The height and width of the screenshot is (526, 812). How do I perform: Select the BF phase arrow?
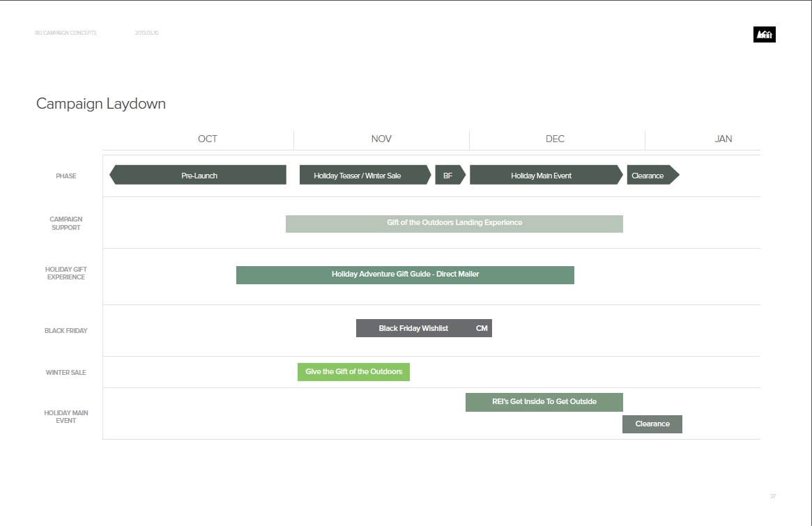(x=449, y=176)
